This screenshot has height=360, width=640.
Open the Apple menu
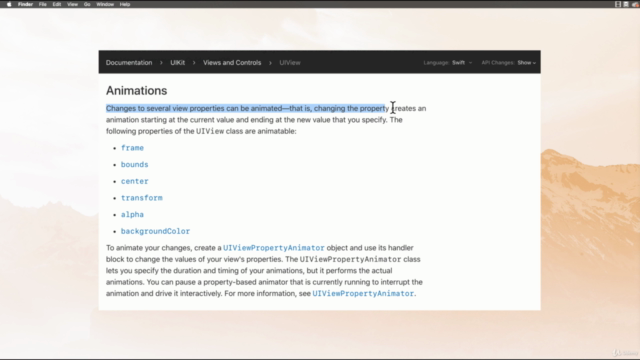pyautogui.click(x=9, y=4)
